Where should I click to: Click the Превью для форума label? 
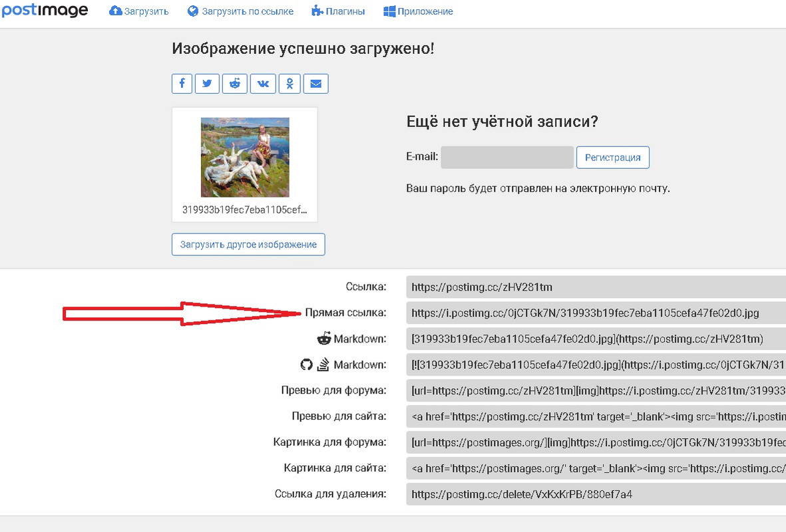(334, 390)
